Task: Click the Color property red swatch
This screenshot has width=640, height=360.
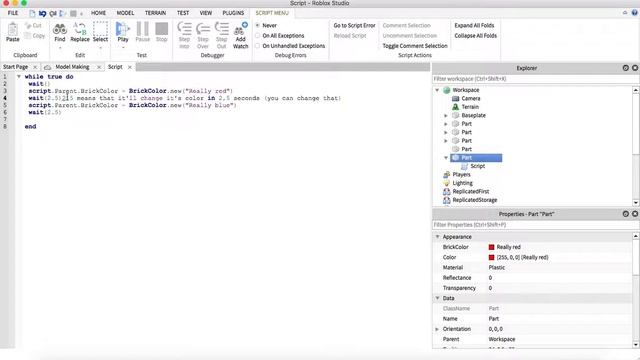Action: (491, 258)
